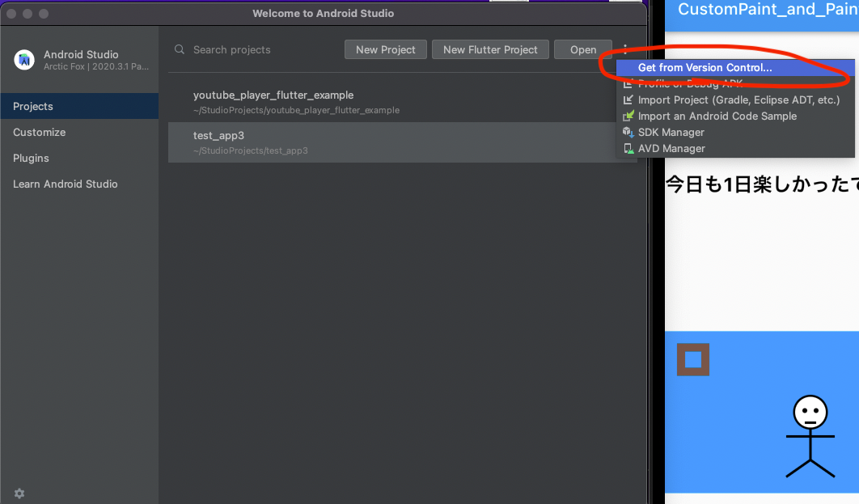Click the SDK Manager icon
The height and width of the screenshot is (504, 859).
click(x=628, y=132)
